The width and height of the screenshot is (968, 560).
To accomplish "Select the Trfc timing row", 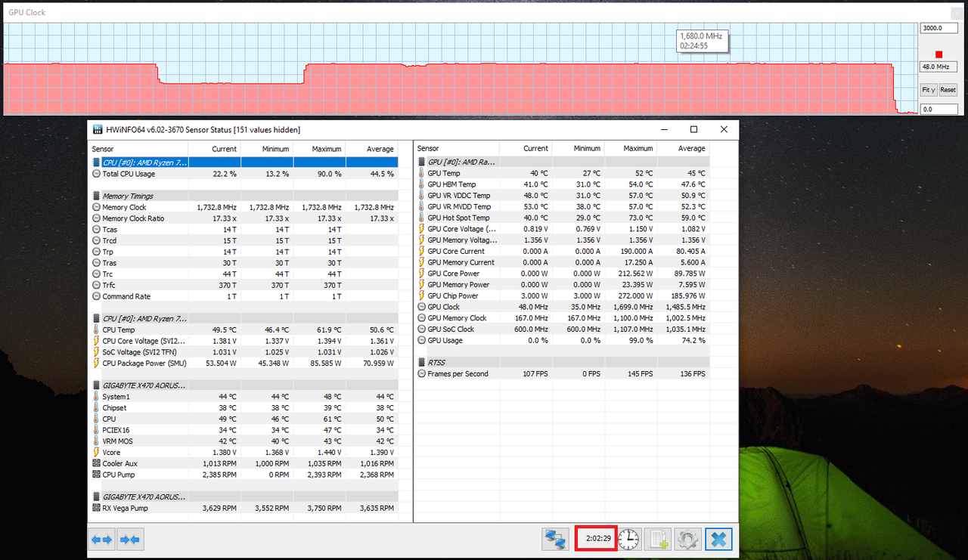I will 244,285.
